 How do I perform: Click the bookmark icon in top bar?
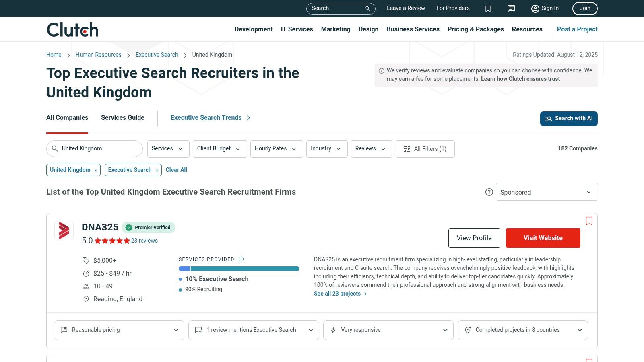tap(488, 8)
